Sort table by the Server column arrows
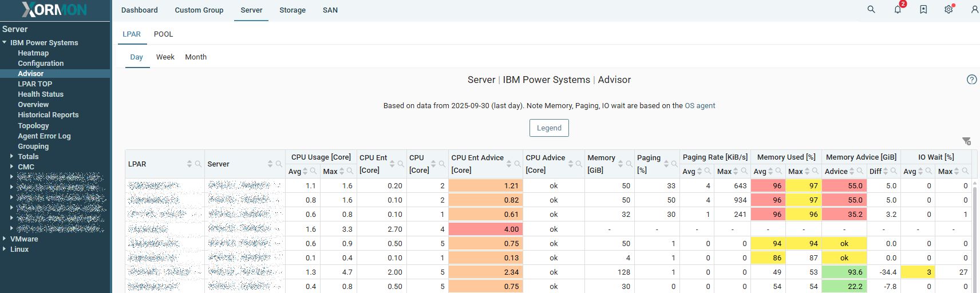The image size is (980, 293). pyautogui.click(x=270, y=164)
